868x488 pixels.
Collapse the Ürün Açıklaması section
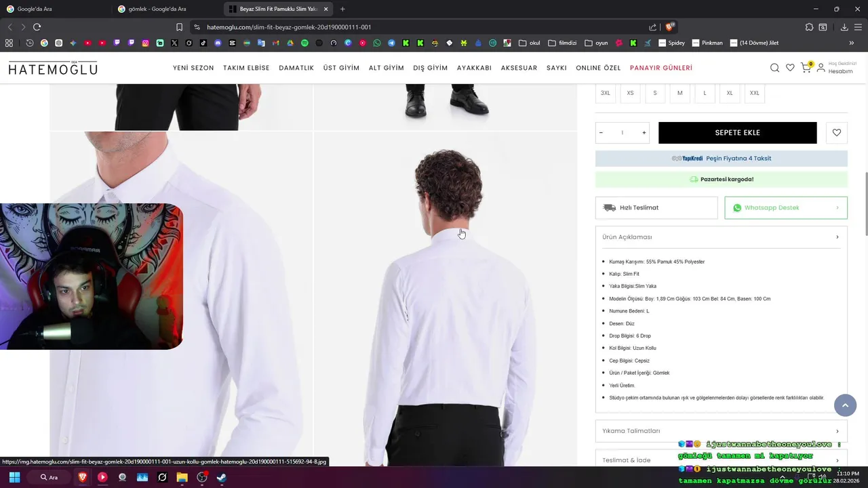721,237
